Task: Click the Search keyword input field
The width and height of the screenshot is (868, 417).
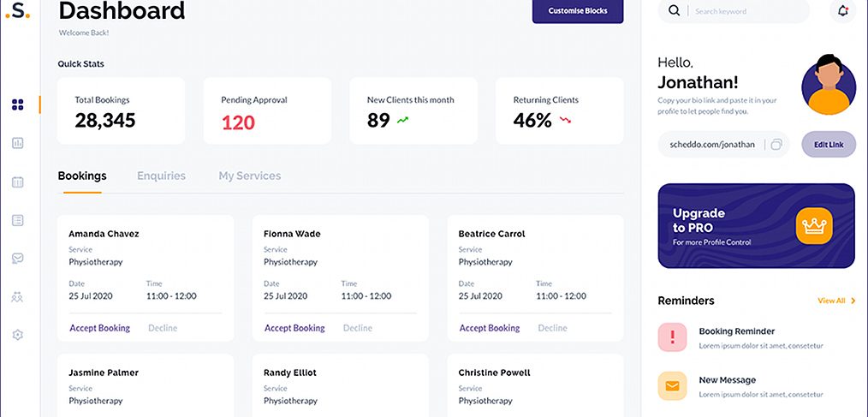Action: [745, 11]
